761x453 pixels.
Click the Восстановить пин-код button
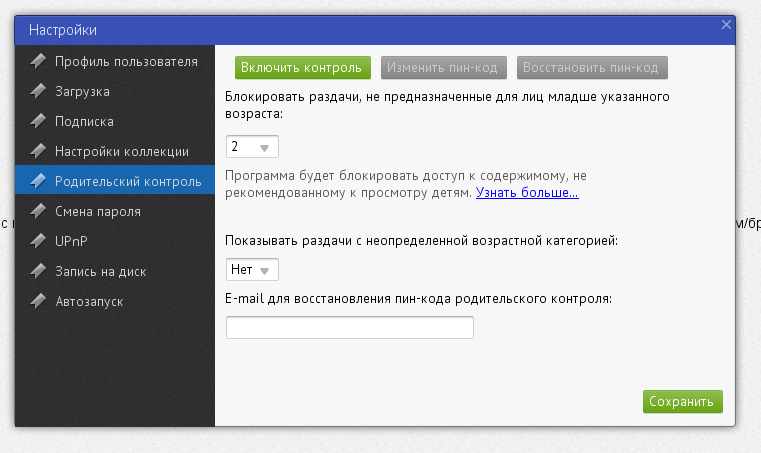point(592,67)
